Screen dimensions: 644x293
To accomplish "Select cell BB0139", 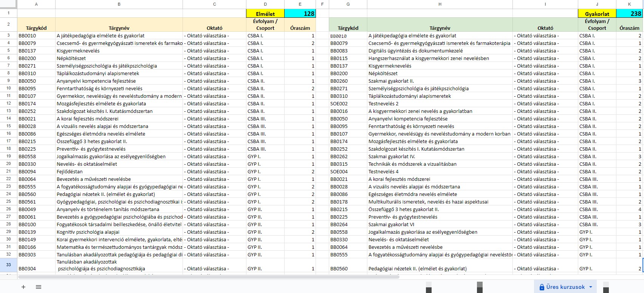I will (36, 232).
